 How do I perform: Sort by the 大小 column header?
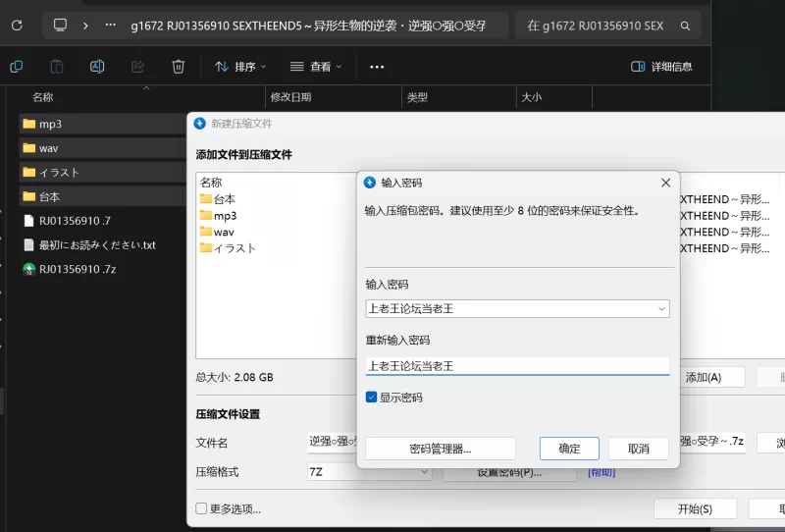(532, 97)
